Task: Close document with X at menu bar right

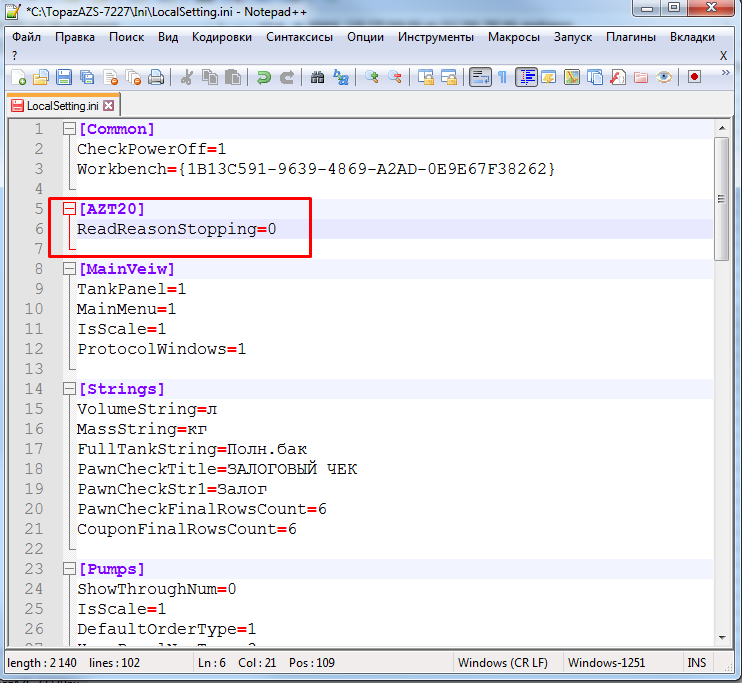Action: [x=723, y=55]
